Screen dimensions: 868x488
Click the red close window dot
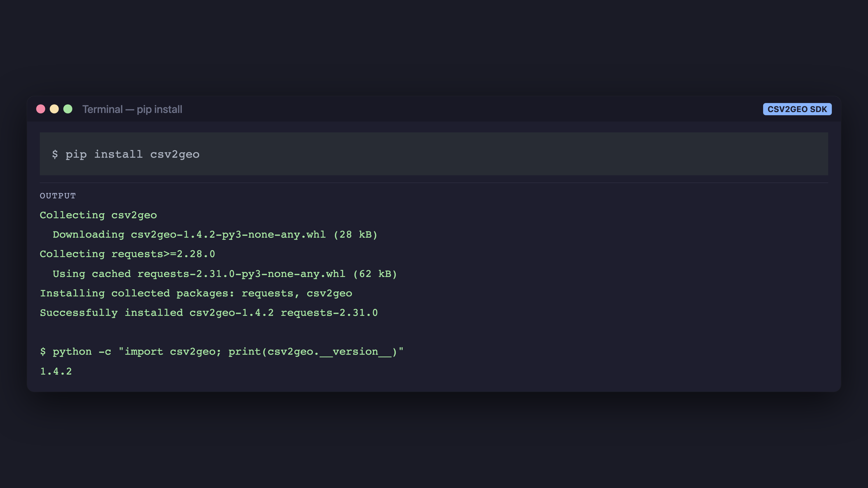41,109
